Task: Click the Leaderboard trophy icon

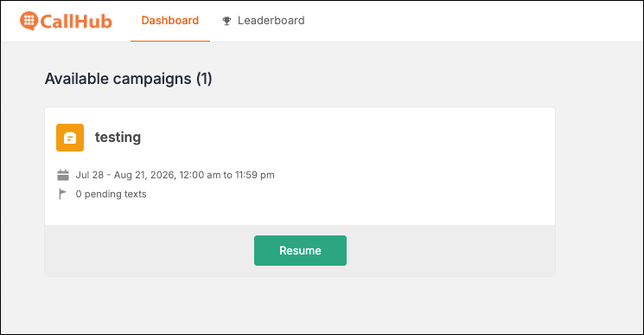Action: (x=226, y=21)
